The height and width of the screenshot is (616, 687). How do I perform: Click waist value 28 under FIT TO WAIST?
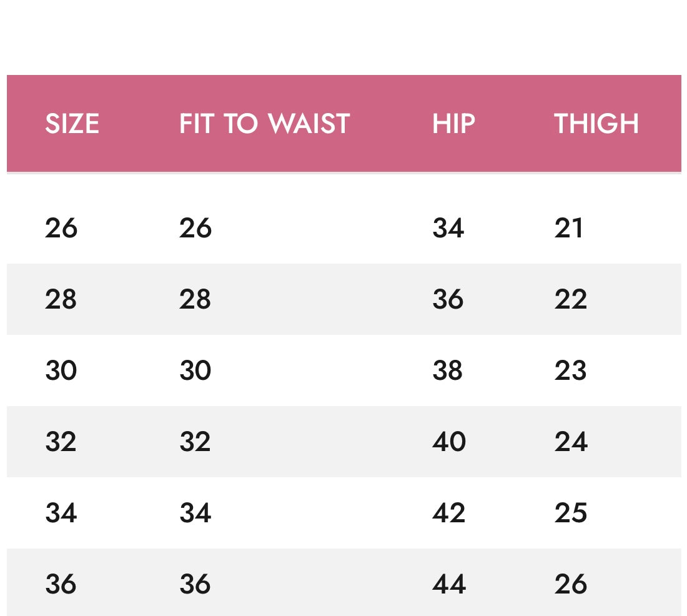195,299
